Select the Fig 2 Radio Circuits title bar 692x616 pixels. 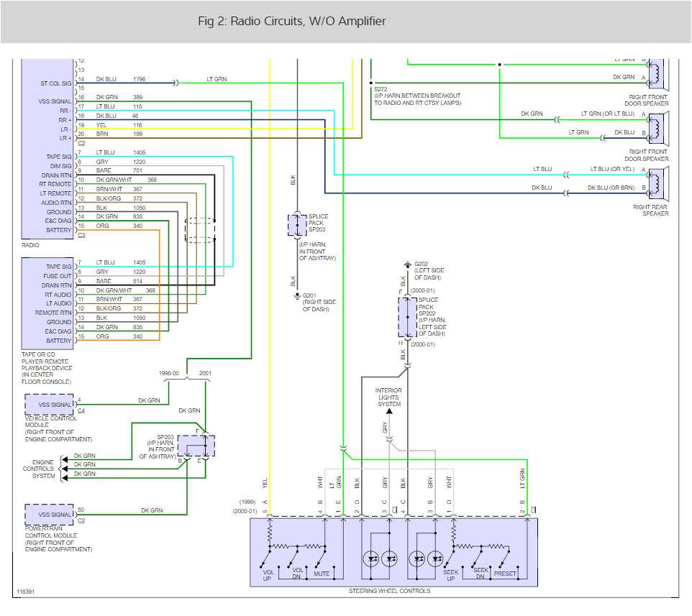pos(291,22)
